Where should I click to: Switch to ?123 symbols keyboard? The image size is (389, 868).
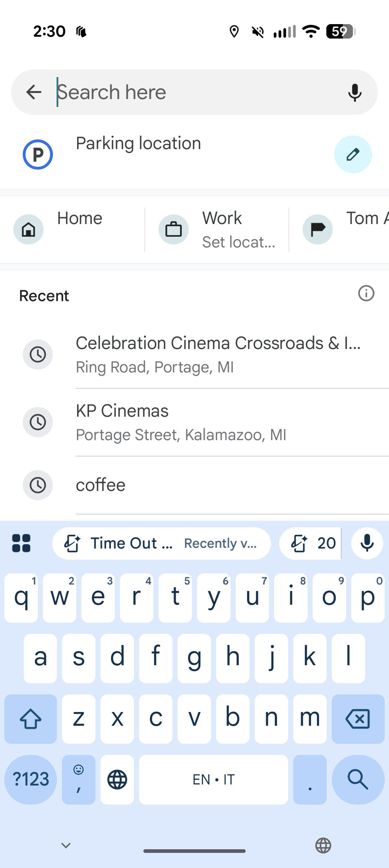click(31, 779)
